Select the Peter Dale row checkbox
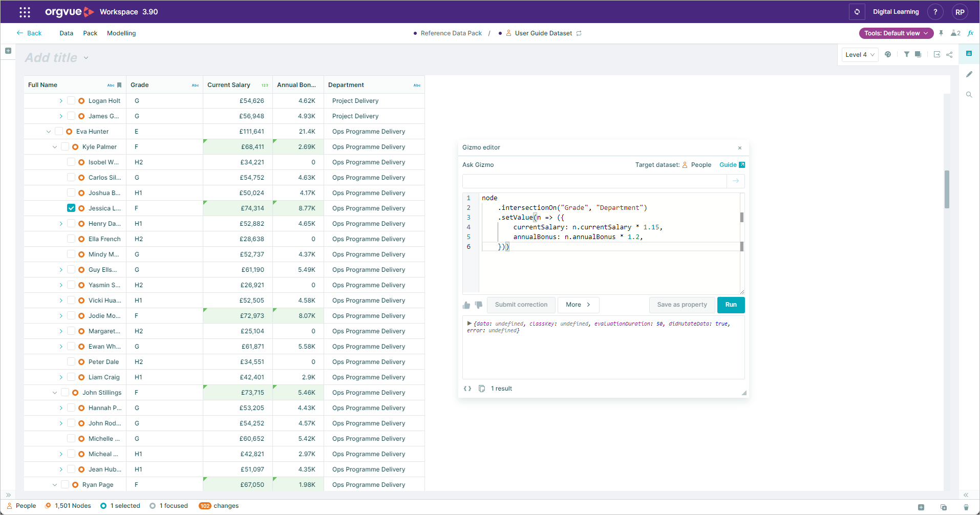Screen dimensions: 980x515 tap(71, 362)
